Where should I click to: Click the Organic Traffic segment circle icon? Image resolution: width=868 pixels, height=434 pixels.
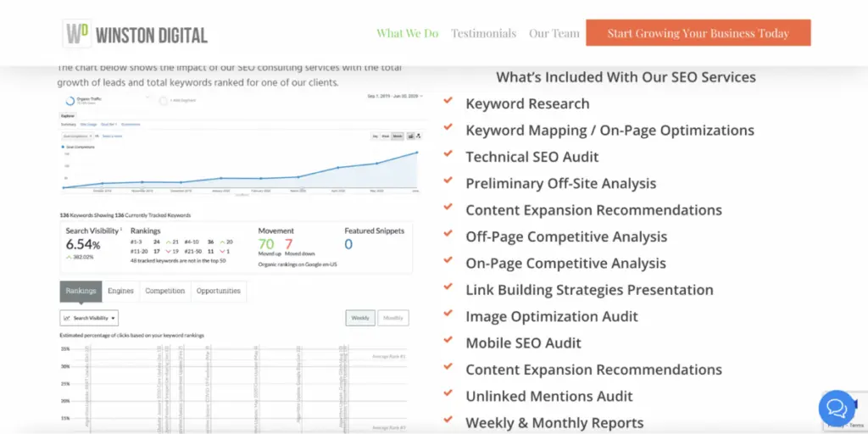pyautogui.click(x=68, y=100)
